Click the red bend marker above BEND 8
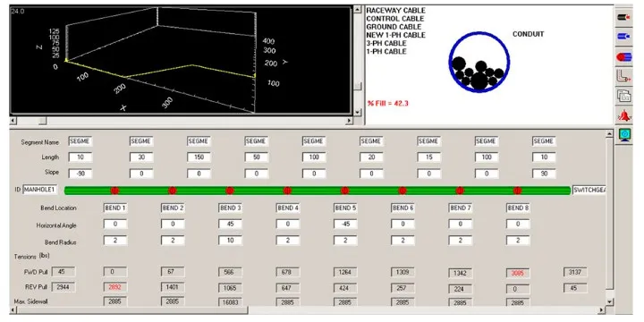Image resolution: width=644 pixels, height=322 pixels. click(518, 191)
